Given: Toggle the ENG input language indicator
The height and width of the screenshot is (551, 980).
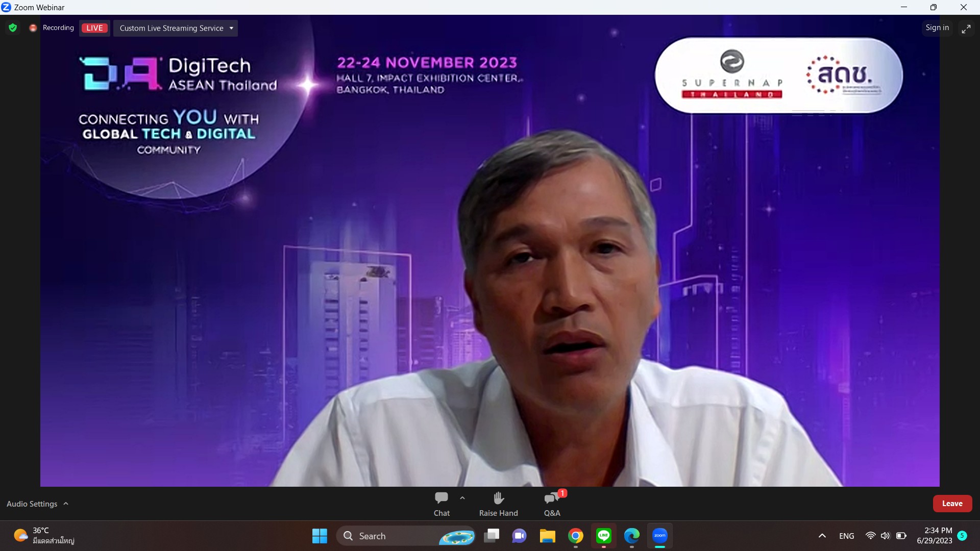Looking at the screenshot, I should tap(846, 536).
